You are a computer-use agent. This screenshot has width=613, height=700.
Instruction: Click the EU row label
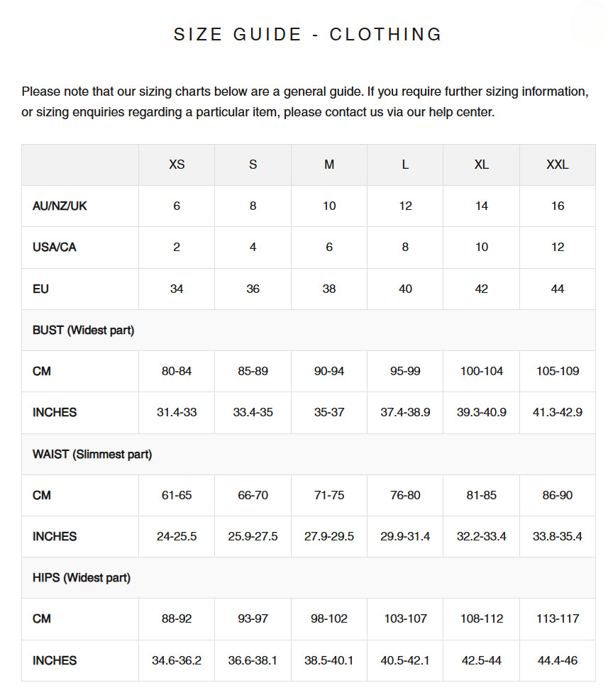pyautogui.click(x=40, y=289)
